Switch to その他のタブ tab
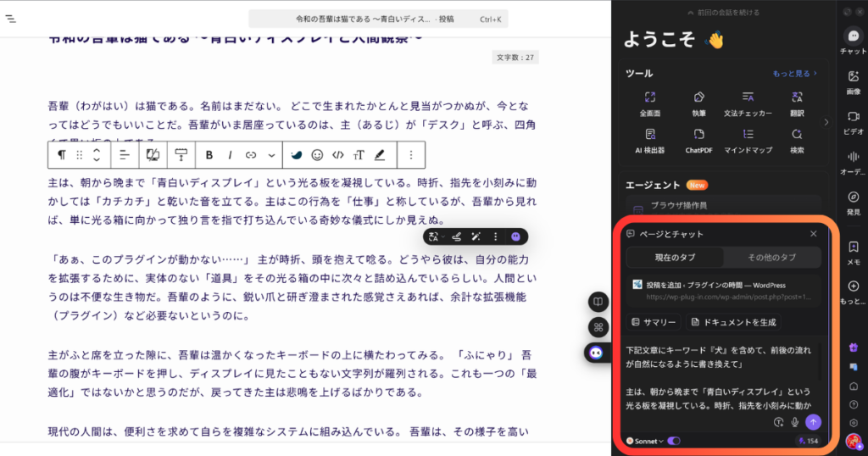 pos(771,257)
